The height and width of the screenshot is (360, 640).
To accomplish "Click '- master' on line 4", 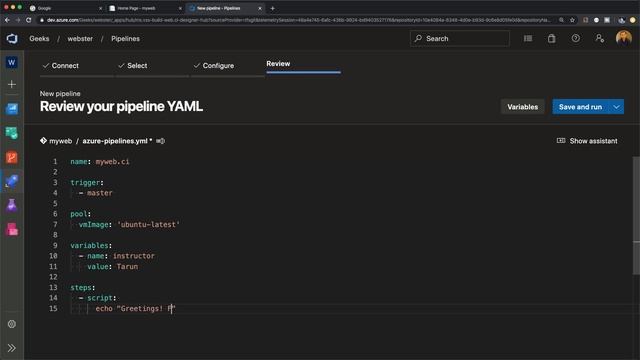I will click(x=96, y=193).
